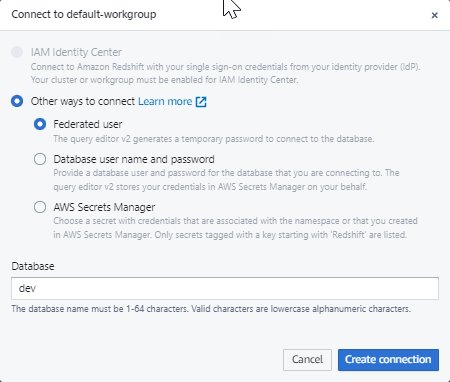Select Other ways to connect radio button

click(17, 101)
